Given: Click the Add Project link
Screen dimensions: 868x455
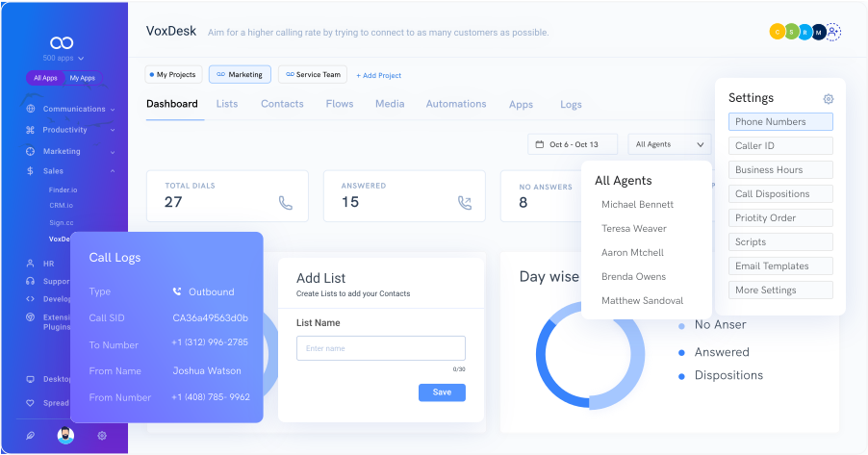Looking at the screenshot, I should click(x=378, y=75).
